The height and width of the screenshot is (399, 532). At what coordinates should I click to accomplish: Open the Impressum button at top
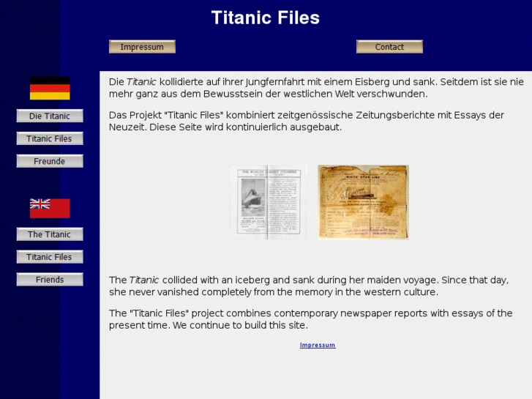pos(142,47)
